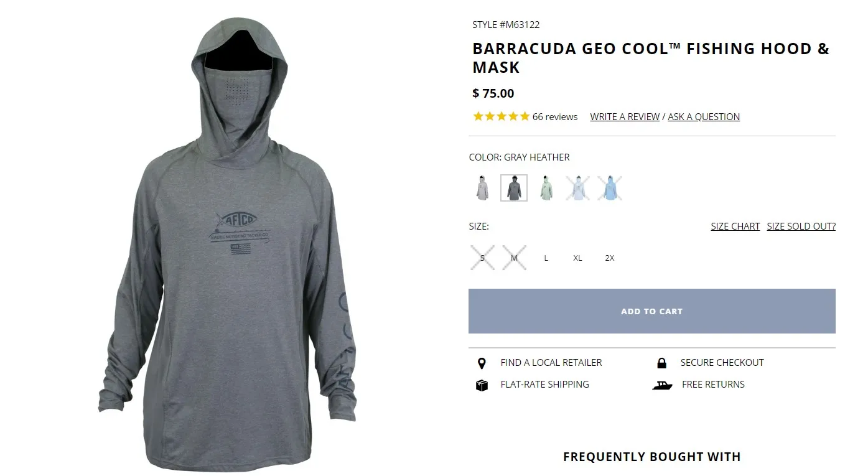Click the padlock secure checkout icon
The width and height of the screenshot is (868, 476).
click(x=661, y=363)
